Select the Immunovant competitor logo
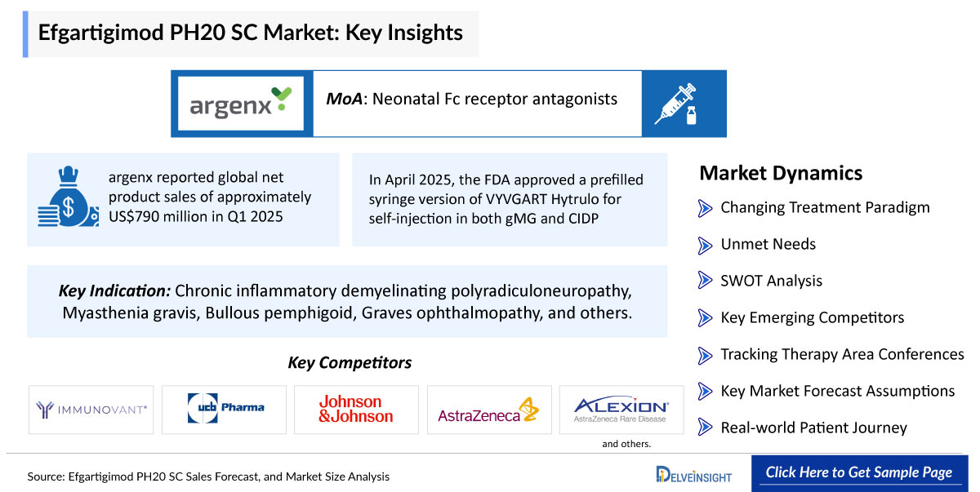 pyautogui.click(x=92, y=410)
